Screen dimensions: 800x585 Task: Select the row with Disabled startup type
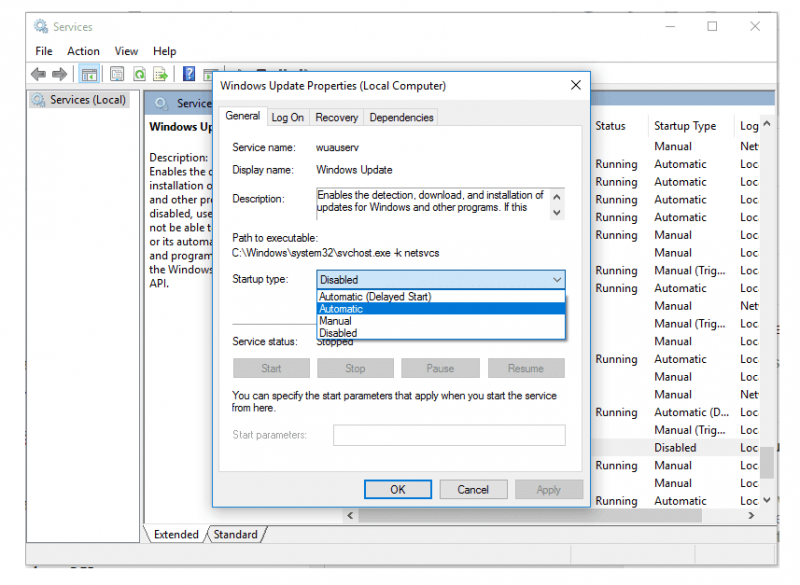pyautogui.click(x=676, y=448)
